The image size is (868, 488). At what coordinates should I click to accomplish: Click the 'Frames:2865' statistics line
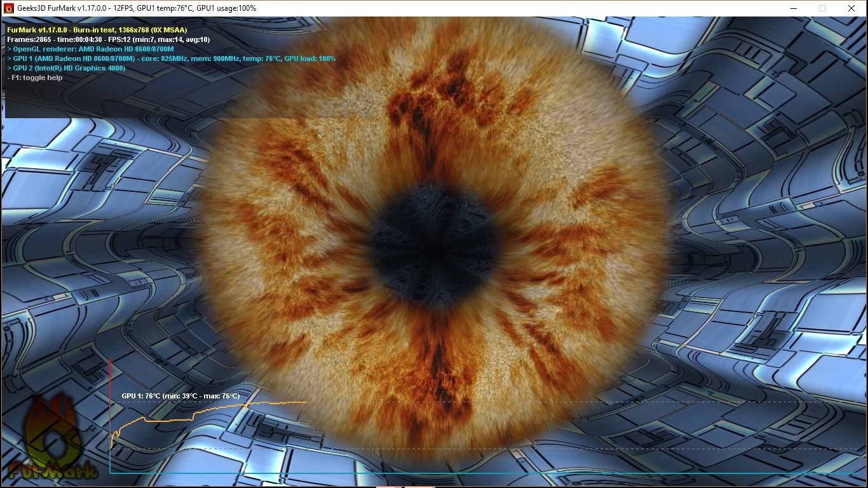point(108,39)
